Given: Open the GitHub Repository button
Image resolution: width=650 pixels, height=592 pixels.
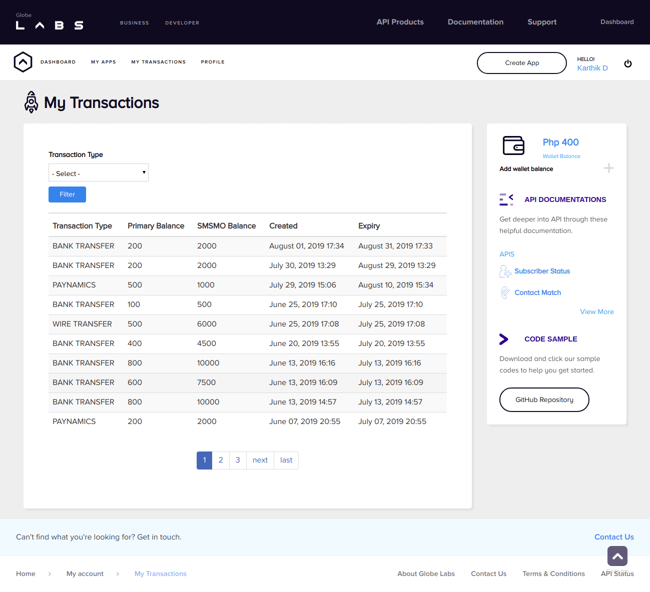Looking at the screenshot, I should pos(544,400).
